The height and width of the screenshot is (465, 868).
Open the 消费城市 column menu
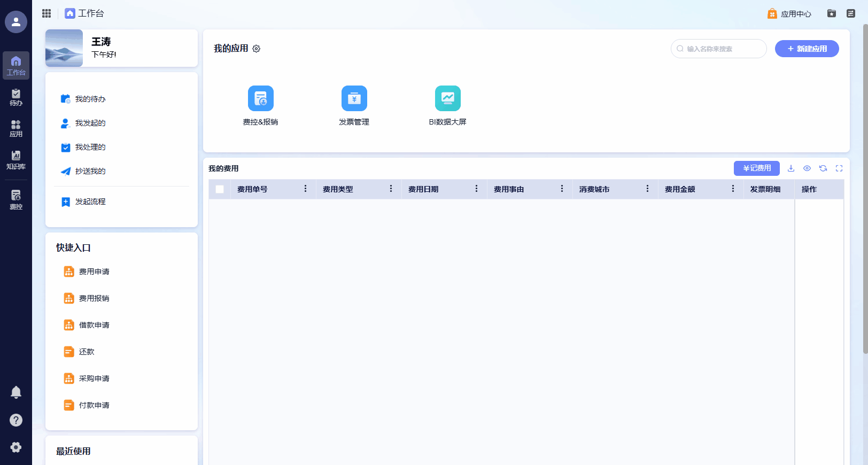click(647, 189)
